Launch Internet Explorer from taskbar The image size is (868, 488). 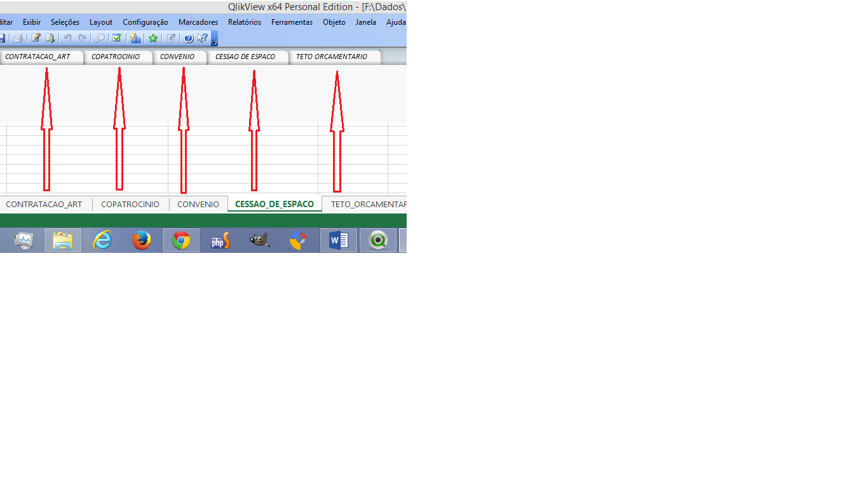click(x=102, y=241)
